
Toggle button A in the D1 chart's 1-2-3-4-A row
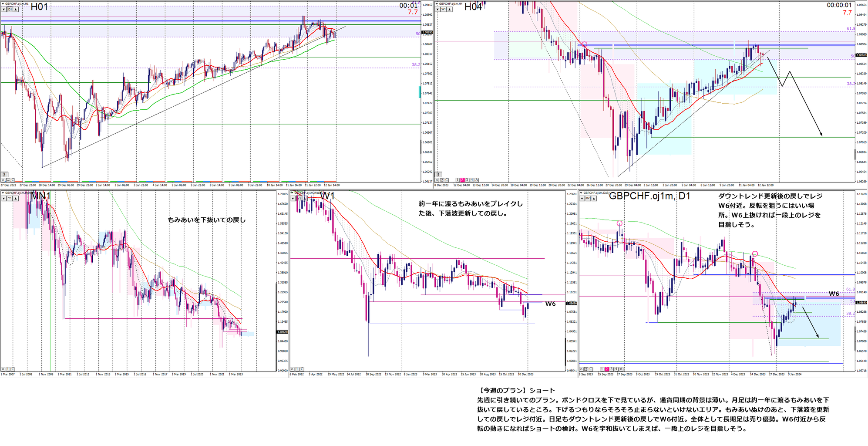pyautogui.click(x=621, y=369)
